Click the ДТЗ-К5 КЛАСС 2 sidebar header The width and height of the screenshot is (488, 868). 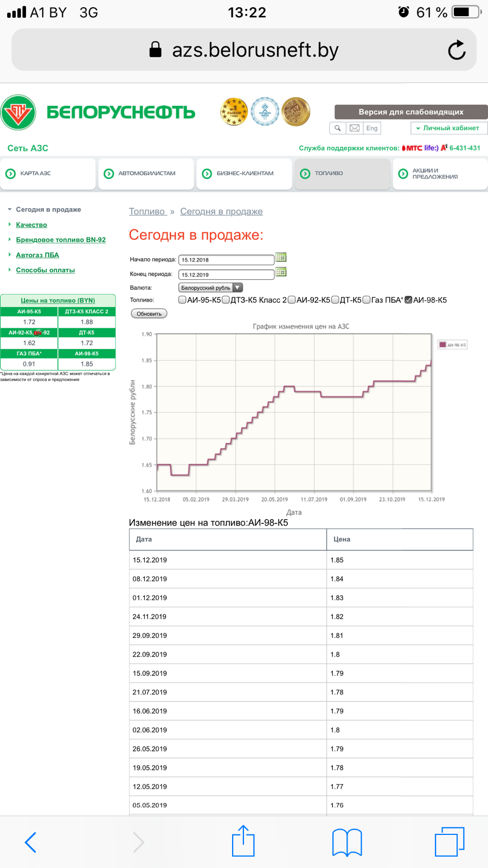[87, 311]
